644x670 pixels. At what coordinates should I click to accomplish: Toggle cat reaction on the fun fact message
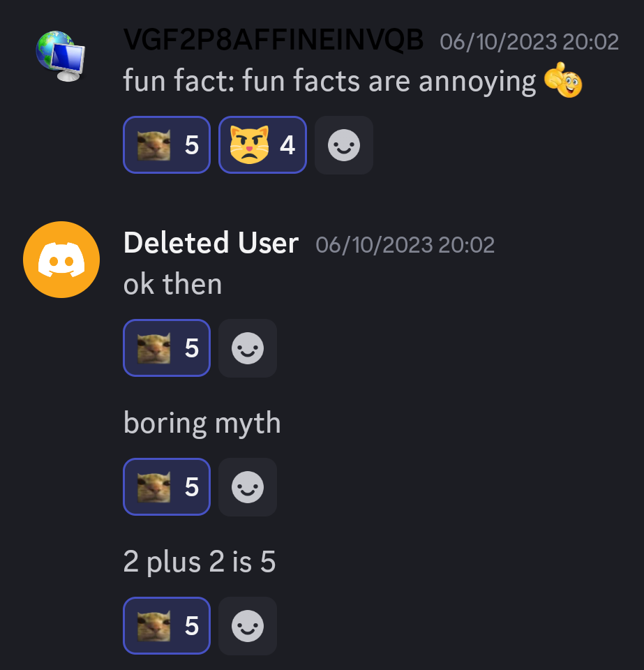click(167, 145)
